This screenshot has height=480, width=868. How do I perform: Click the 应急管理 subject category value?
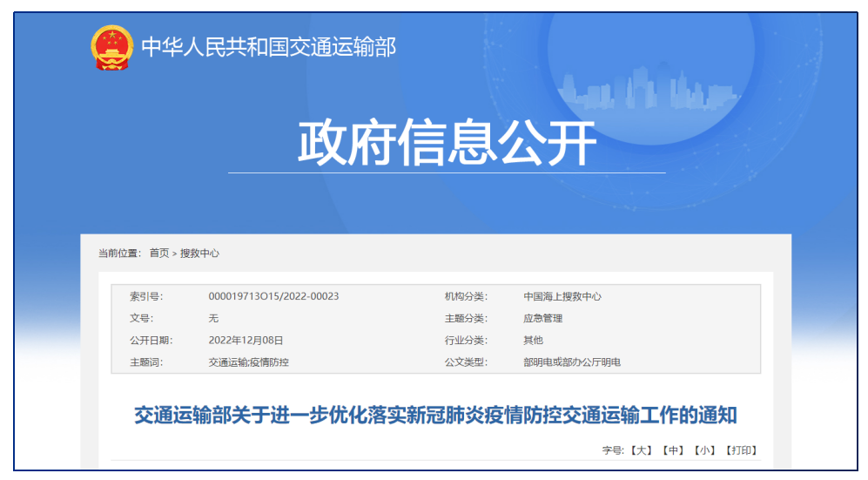click(542, 318)
